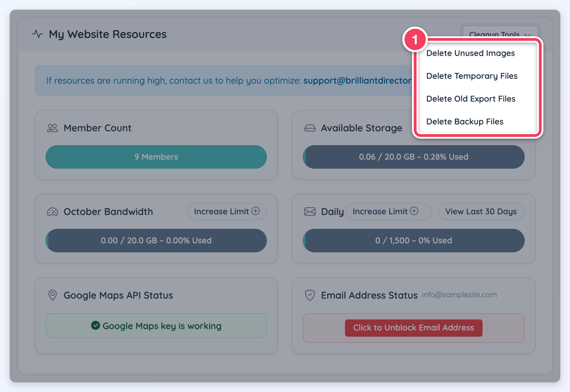Screen dimensions: 570x392
Task: Open the support email link
Action: coord(357,81)
